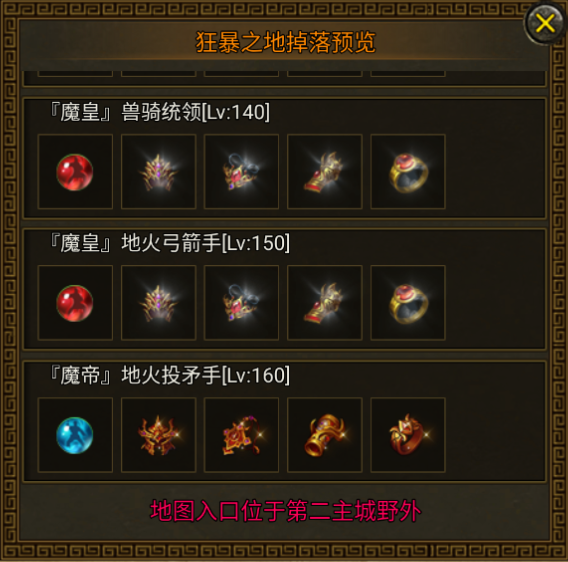The image size is (568, 562).
Task: Click the 『魔皇』兽骑统领[Lv:140] heading
Action: 159,112
